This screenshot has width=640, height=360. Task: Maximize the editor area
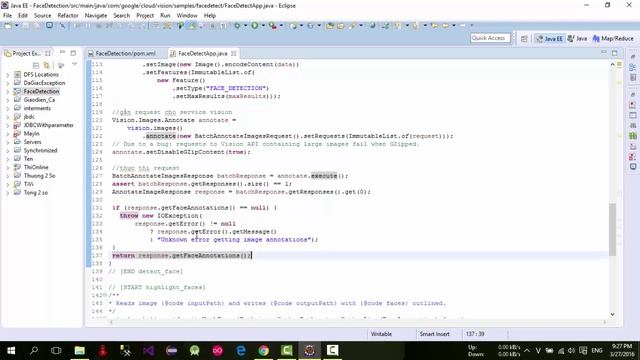(x=615, y=53)
